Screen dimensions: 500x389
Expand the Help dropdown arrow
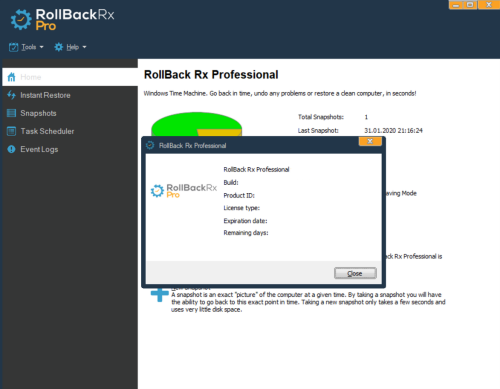click(x=84, y=47)
